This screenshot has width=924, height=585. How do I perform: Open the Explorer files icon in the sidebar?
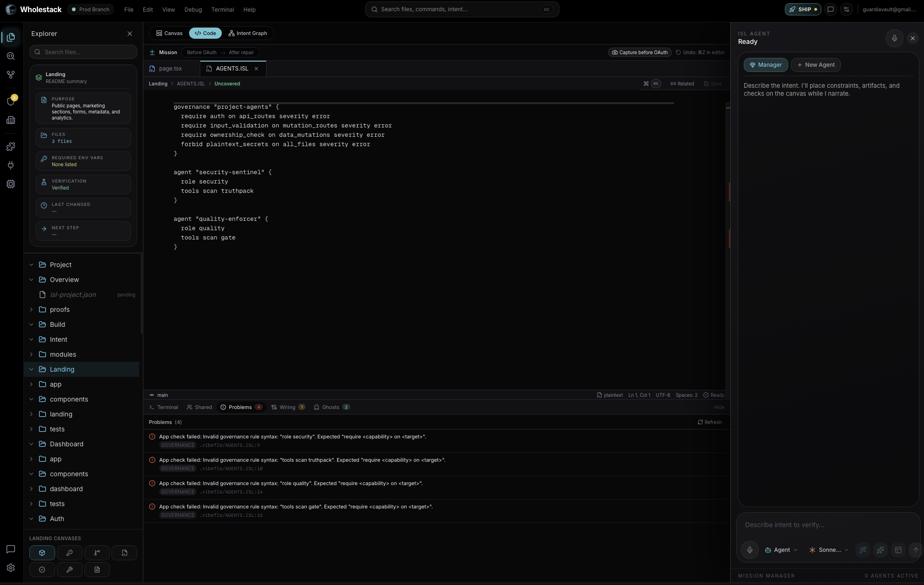click(x=11, y=37)
